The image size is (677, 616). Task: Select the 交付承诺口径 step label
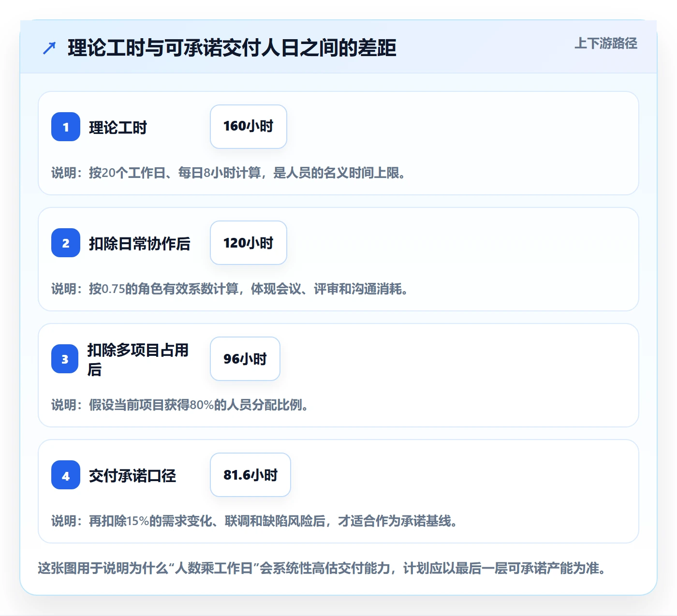pos(132,476)
